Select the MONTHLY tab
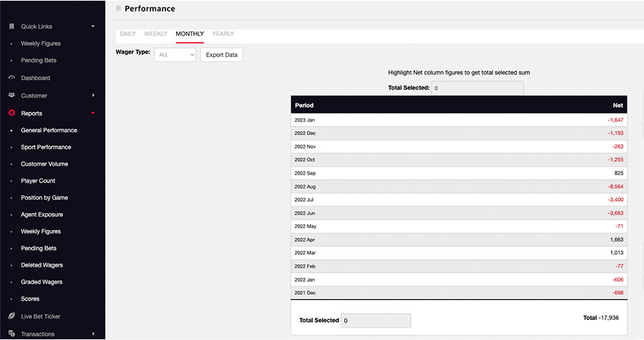 tap(190, 34)
